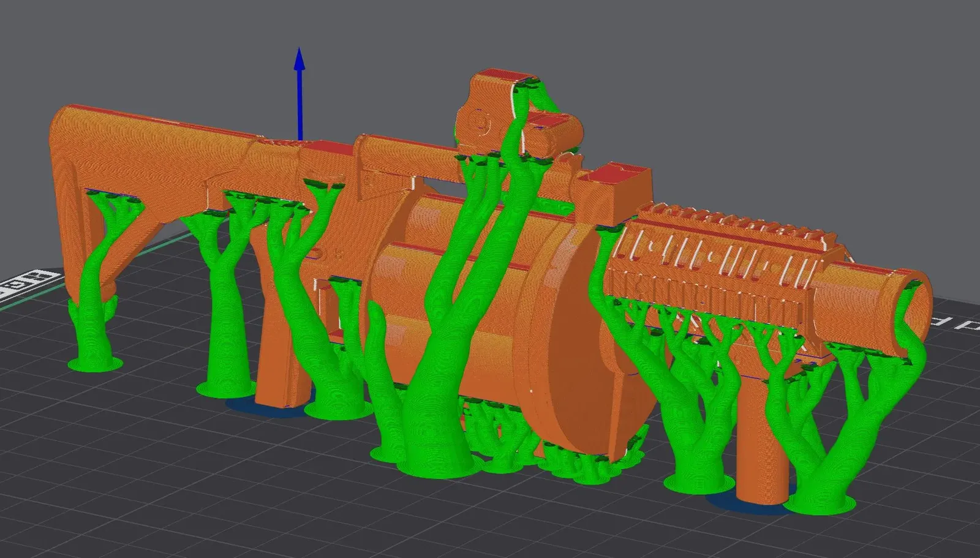Click the build plate label at left edge

pyautogui.click(x=26, y=282)
